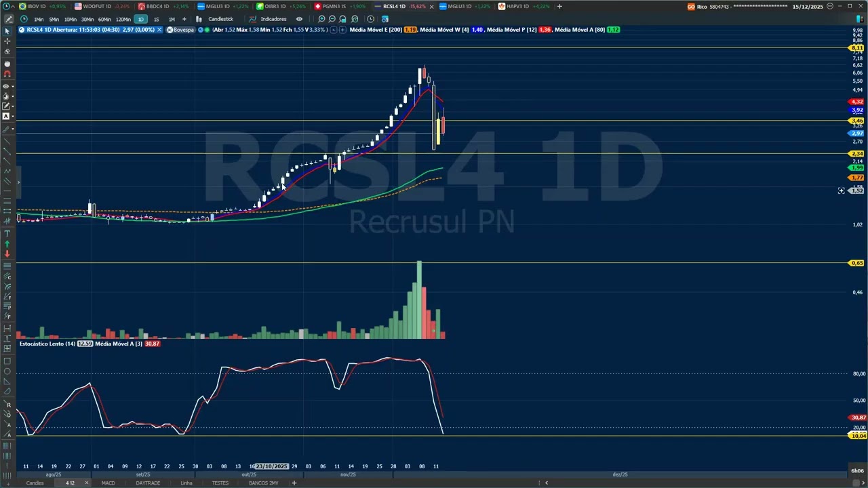This screenshot has width=868, height=488.
Task: Click the red down arrow marker tool
Action: click(7, 253)
